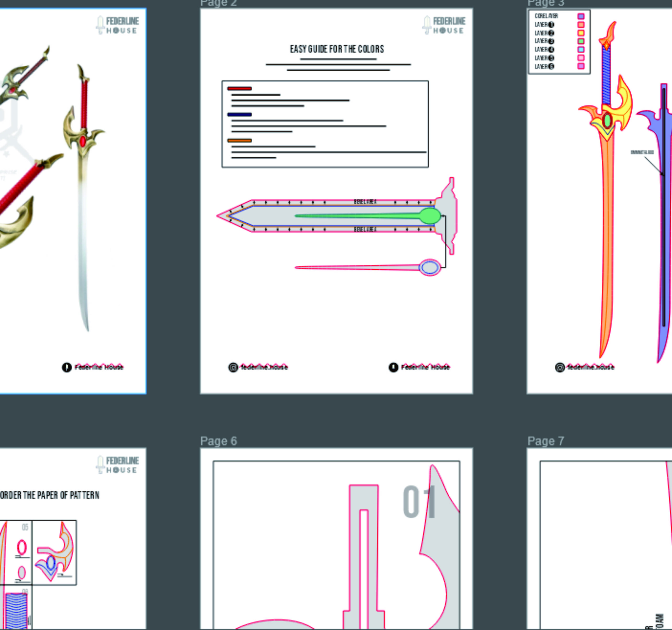672x630 pixels.
Task: Click the Easy Guide For The Colors heading
Action: pos(337,49)
